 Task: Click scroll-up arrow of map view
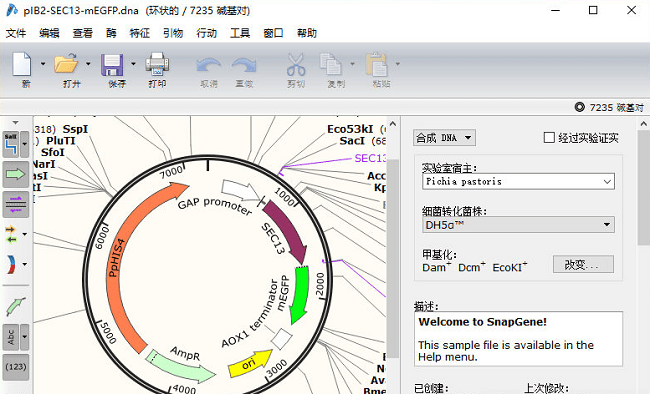[393, 124]
